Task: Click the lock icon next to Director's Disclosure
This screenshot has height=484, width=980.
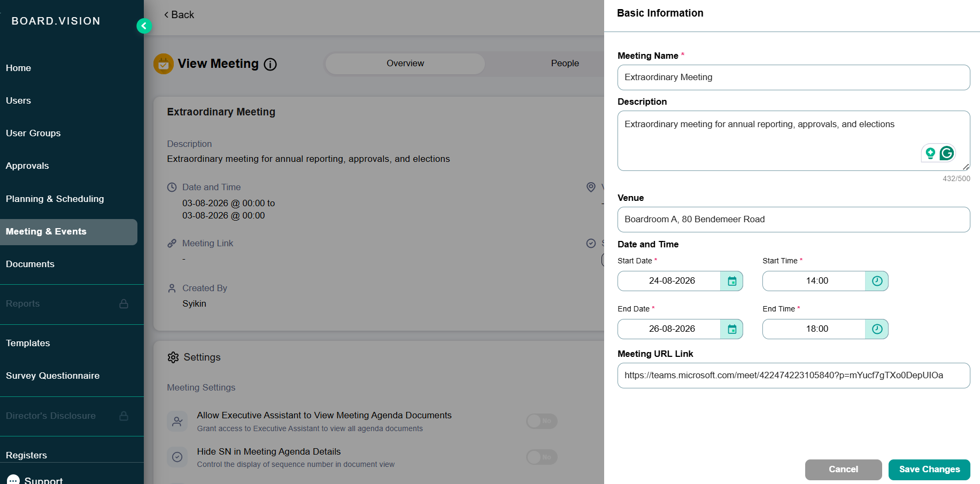Action: point(124,416)
